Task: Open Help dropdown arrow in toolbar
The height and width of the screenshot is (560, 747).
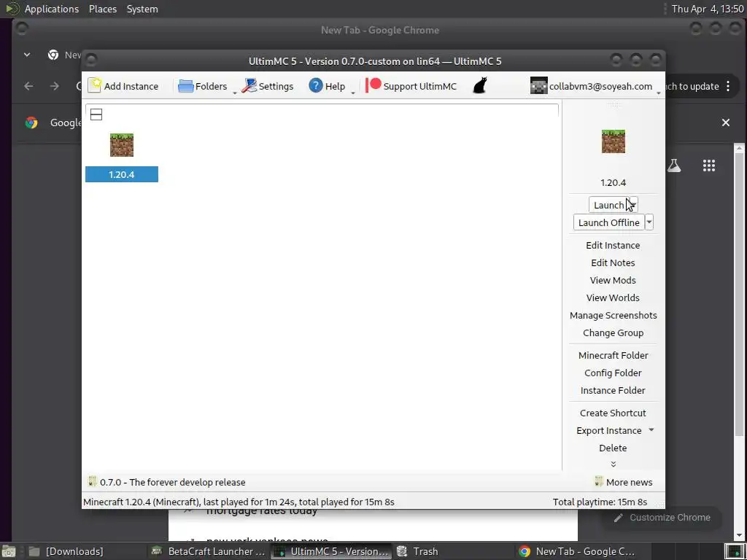Action: (352, 93)
